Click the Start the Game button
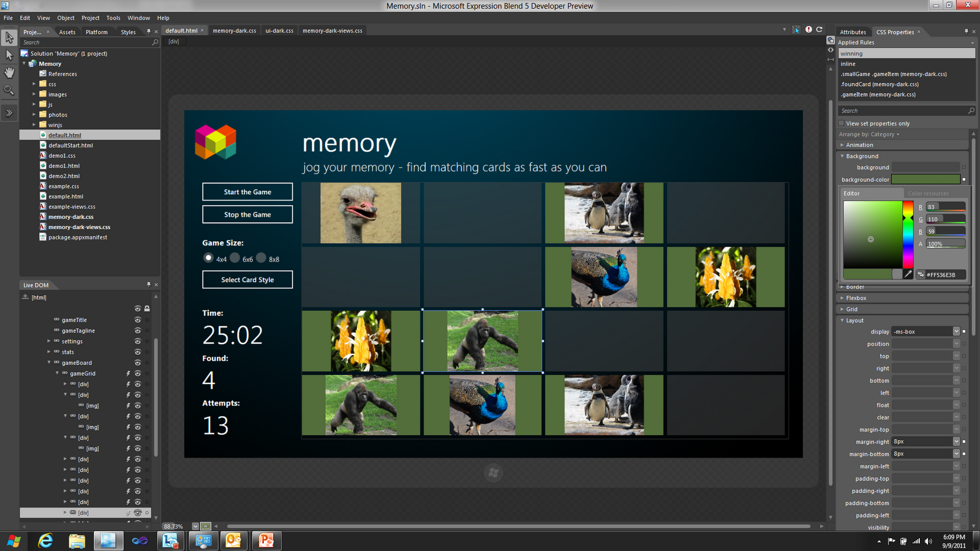 click(247, 192)
